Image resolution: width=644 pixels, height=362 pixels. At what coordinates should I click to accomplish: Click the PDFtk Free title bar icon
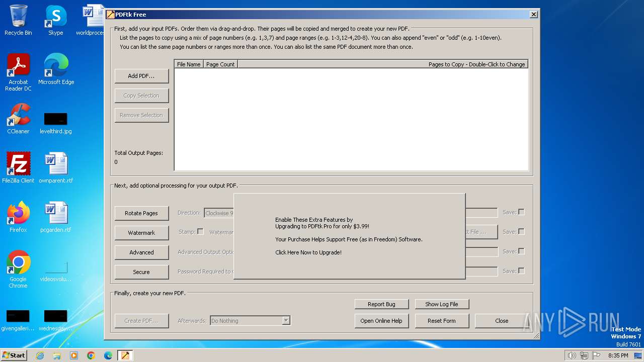pyautogui.click(x=110, y=15)
